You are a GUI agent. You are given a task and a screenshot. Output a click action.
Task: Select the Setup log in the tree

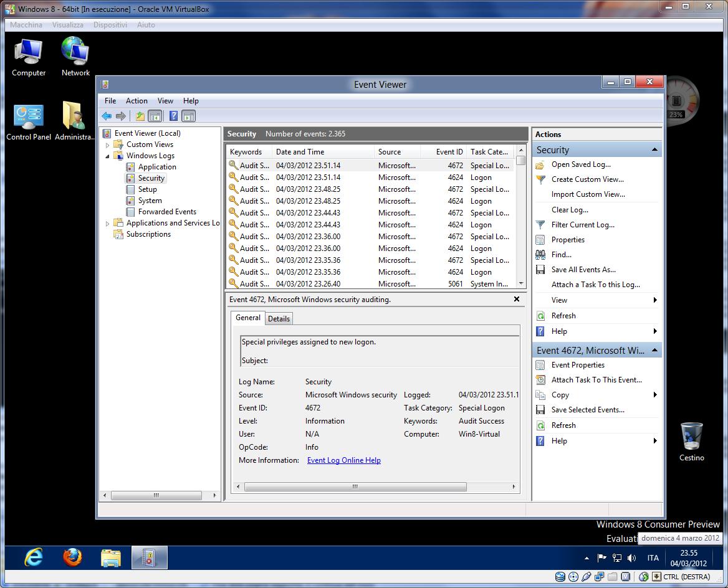coord(148,190)
